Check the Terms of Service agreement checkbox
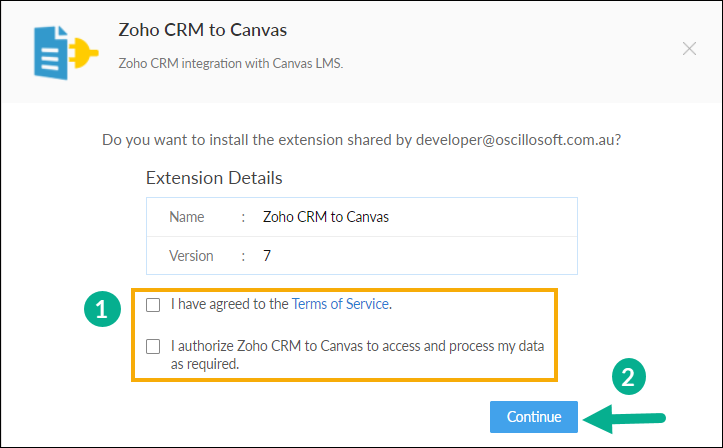 click(153, 305)
